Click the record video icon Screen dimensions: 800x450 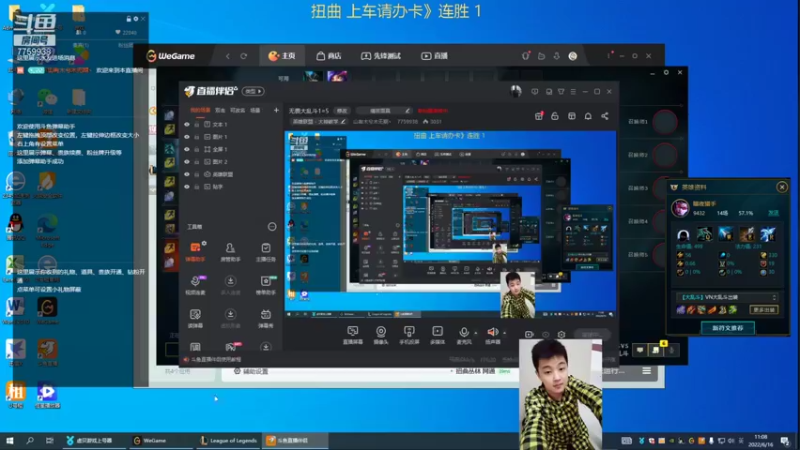pos(529,335)
